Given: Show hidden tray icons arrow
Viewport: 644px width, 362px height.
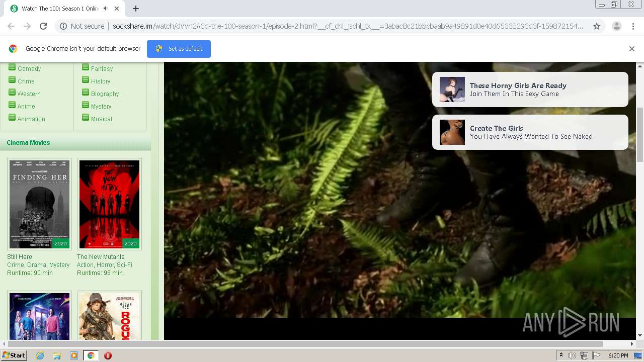Looking at the screenshot, I should point(561,355).
